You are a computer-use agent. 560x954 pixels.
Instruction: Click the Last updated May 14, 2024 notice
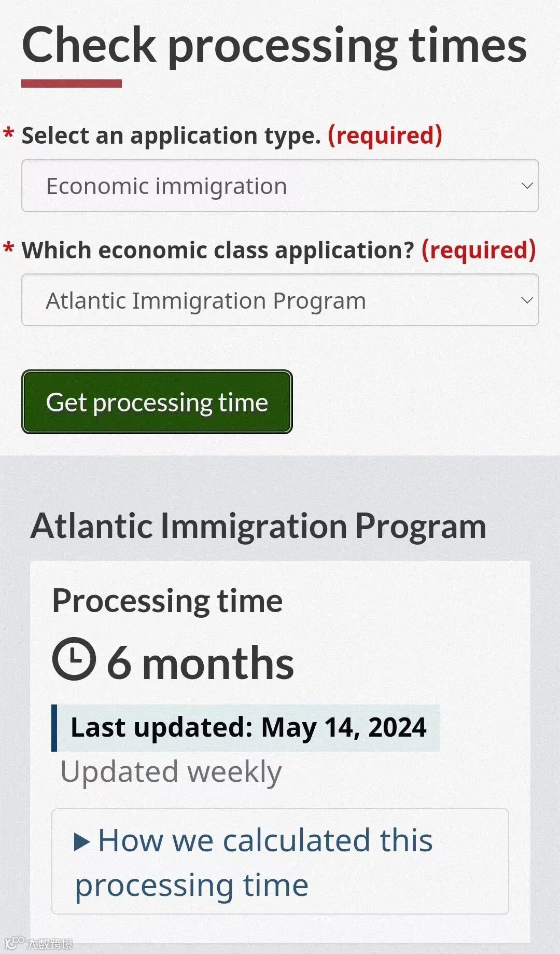[x=248, y=727]
